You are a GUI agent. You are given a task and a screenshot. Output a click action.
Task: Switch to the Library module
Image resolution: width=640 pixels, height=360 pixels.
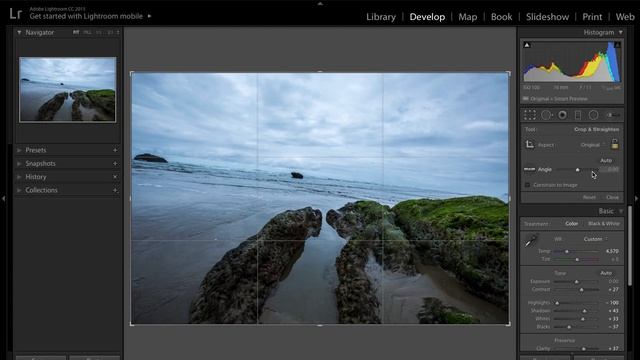pyautogui.click(x=381, y=17)
